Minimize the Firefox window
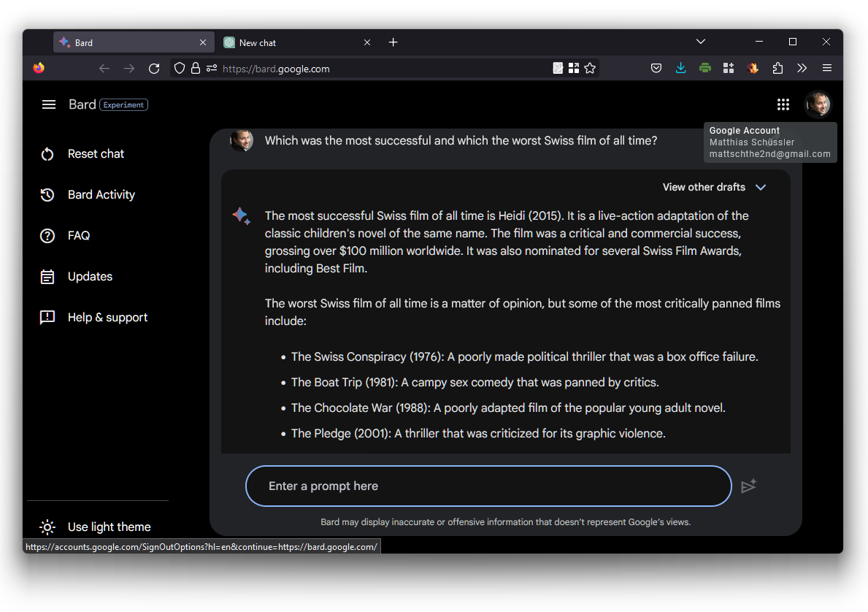 coord(759,42)
